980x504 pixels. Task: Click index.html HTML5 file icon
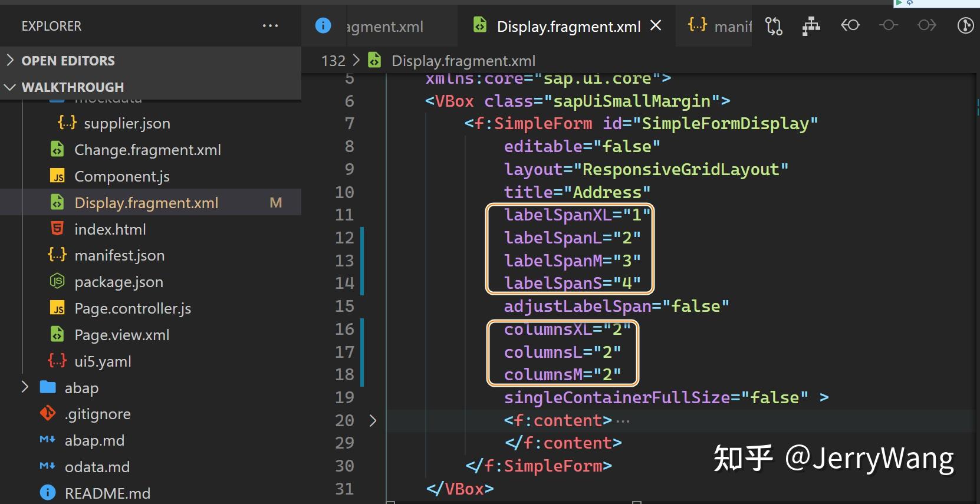tap(57, 229)
